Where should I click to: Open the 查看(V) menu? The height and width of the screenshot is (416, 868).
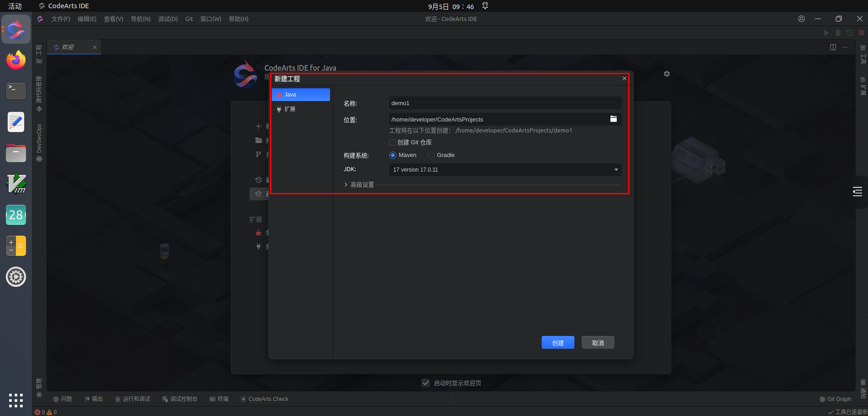(x=113, y=19)
